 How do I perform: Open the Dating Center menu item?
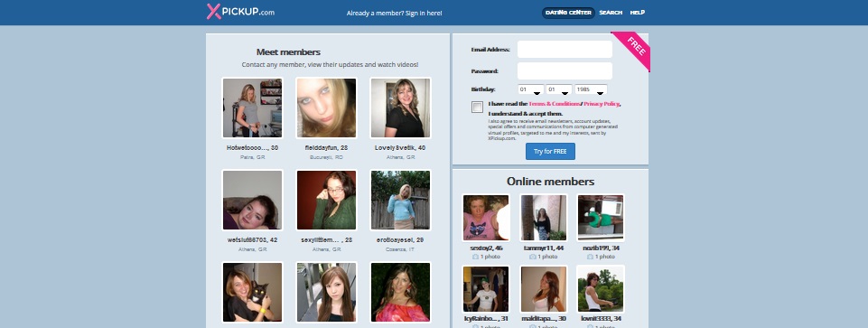[568, 13]
